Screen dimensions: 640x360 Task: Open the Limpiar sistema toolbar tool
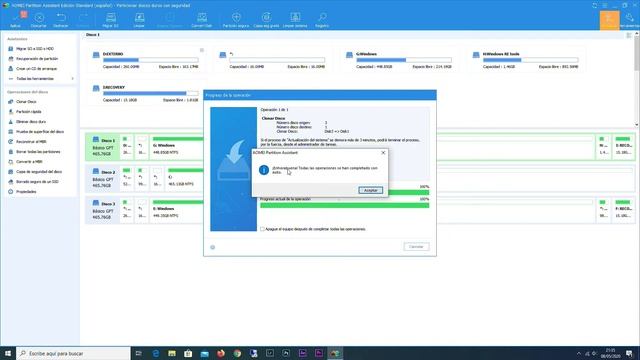pyautogui.click(x=295, y=20)
